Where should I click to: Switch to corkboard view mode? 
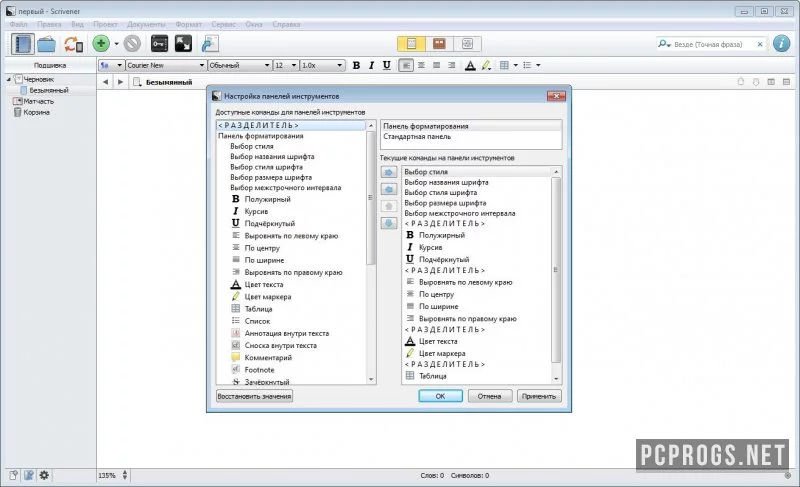click(439, 44)
